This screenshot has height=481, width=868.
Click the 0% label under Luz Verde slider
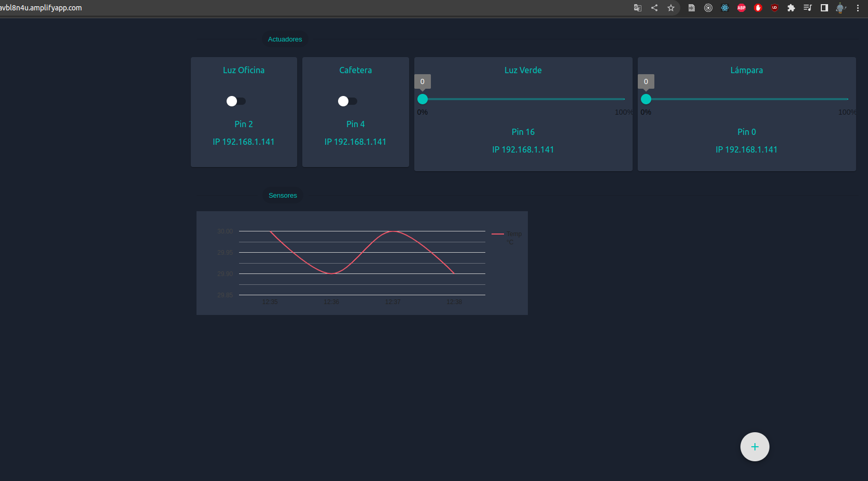423,112
